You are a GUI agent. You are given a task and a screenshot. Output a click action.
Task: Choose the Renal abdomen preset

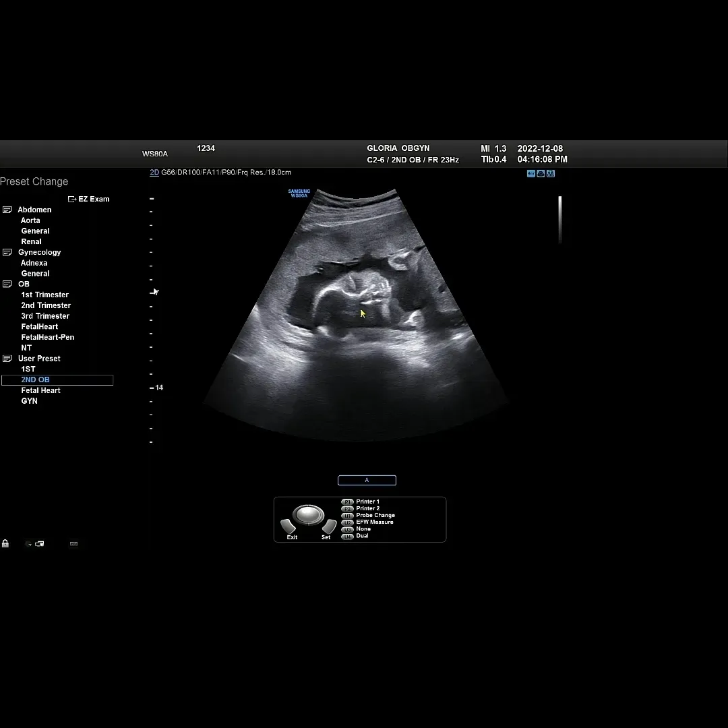31,241
